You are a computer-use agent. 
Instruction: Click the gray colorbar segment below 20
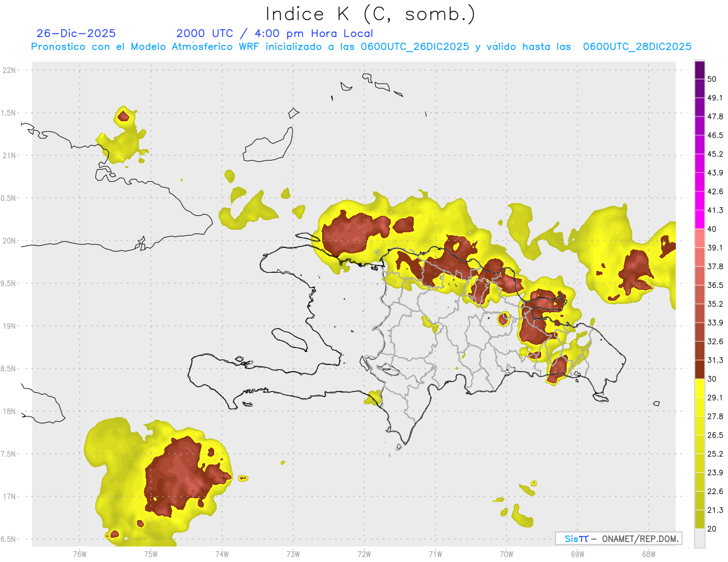[x=699, y=538]
